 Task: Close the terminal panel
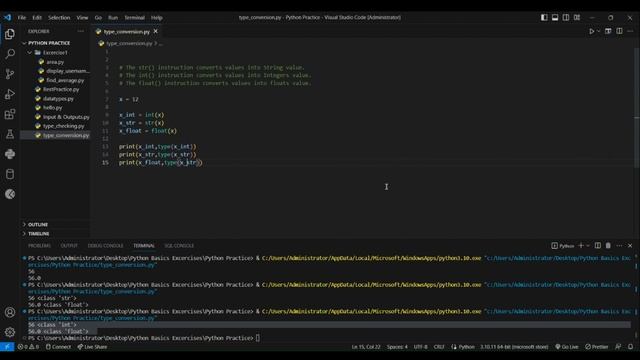pos(630,246)
